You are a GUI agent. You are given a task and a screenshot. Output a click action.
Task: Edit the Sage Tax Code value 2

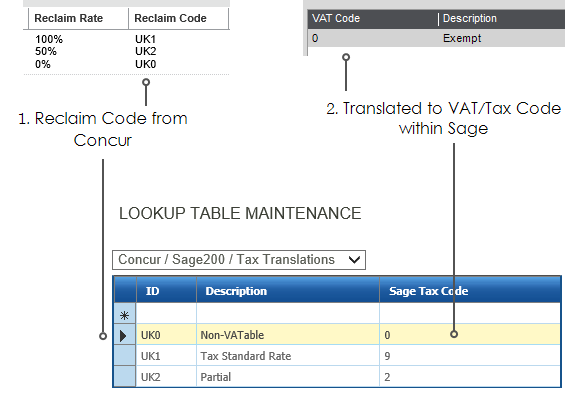click(x=470, y=377)
